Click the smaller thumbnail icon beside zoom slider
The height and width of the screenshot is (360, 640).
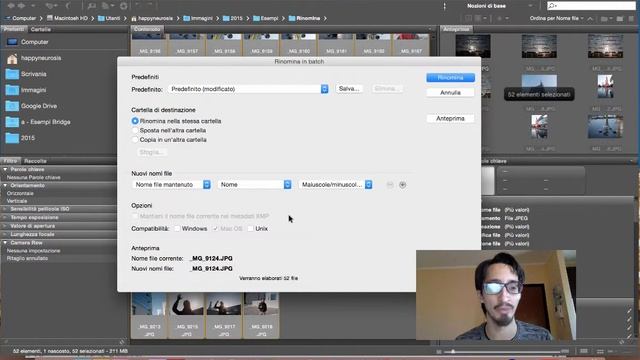[439, 351]
